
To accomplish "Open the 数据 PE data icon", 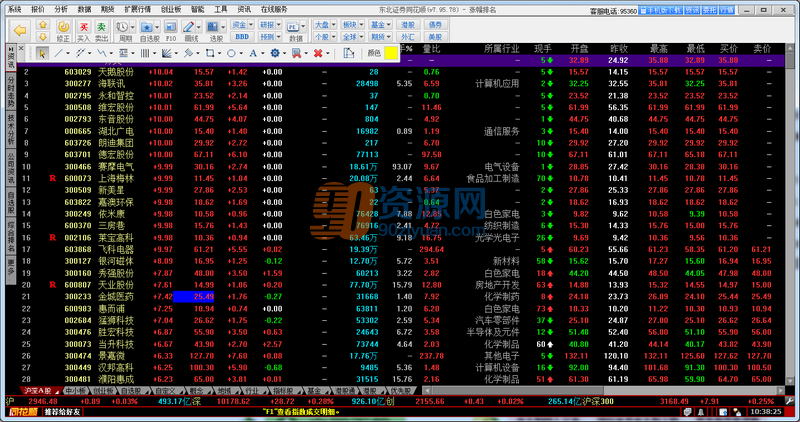I will pos(292,27).
